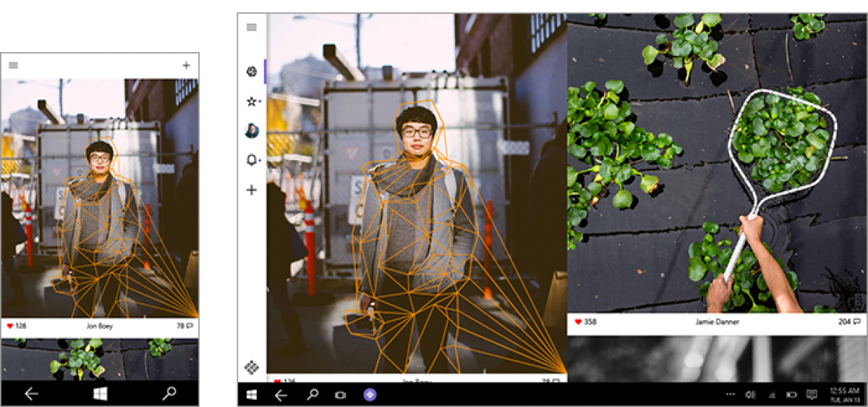Open the volume control in the system tray

pos(751,395)
